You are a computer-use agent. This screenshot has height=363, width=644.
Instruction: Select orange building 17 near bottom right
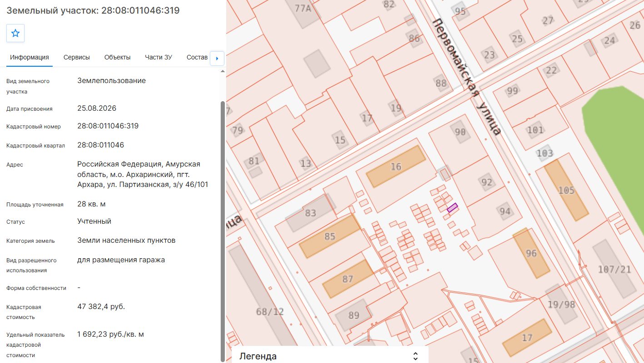coord(527,338)
